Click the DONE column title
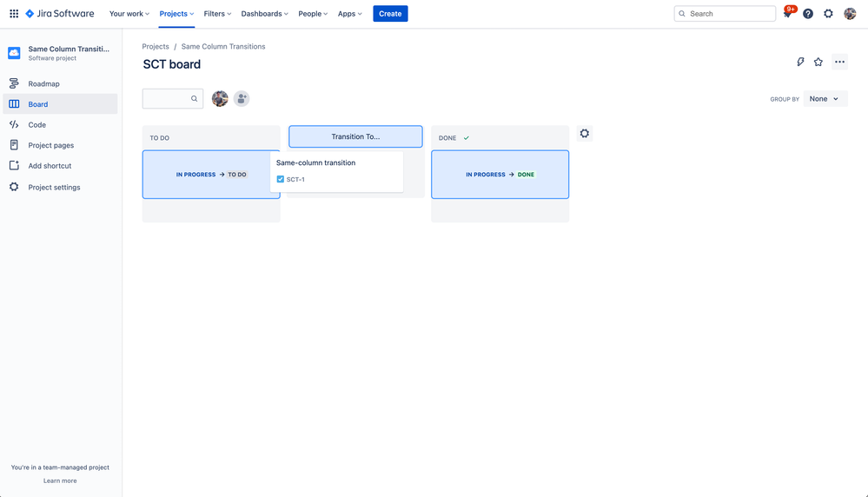The image size is (868, 497). [447, 138]
